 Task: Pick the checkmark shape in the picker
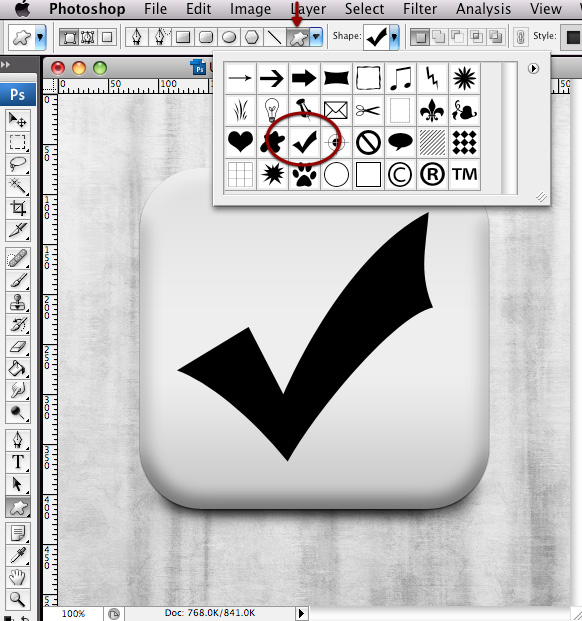click(304, 142)
